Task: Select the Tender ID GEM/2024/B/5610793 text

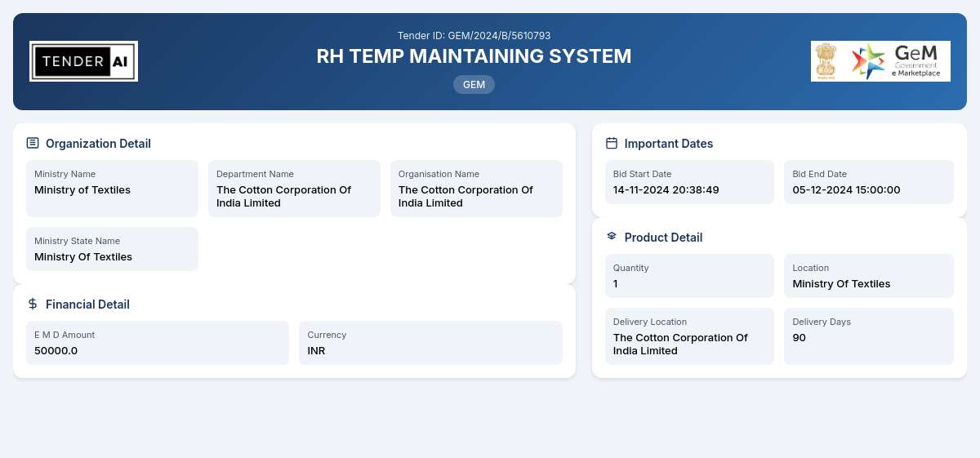Action: [x=474, y=36]
